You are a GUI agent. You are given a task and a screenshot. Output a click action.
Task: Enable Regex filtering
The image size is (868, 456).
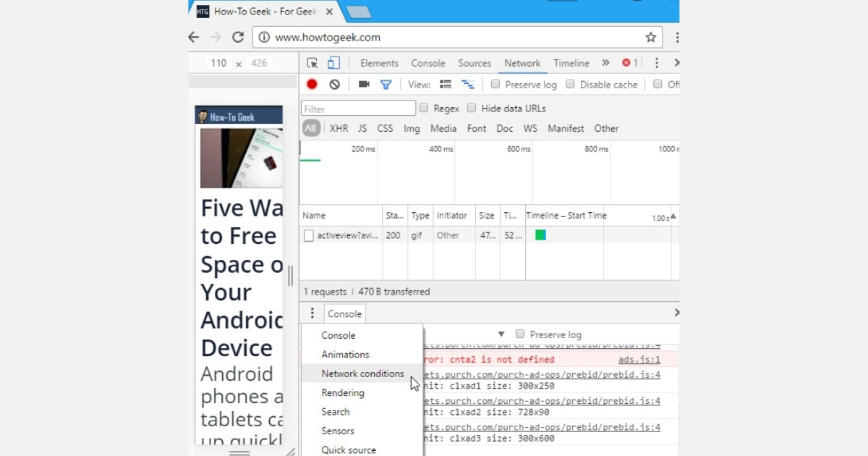(x=424, y=108)
